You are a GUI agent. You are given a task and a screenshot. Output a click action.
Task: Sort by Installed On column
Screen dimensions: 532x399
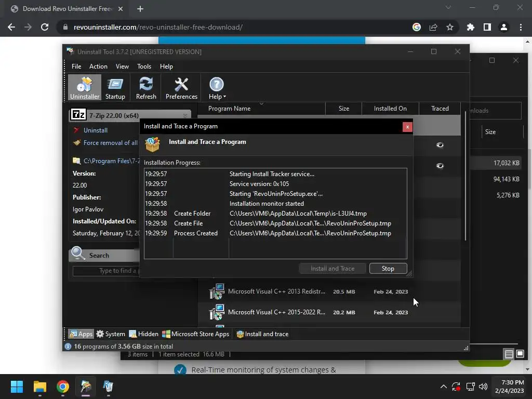pos(390,109)
